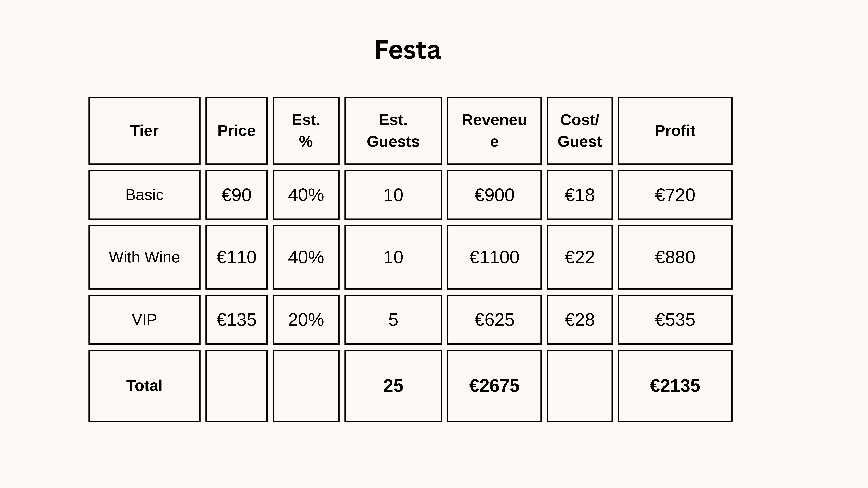Screen dimensions: 868x488
Task: Select the 20% estimate cell
Action: pos(306,320)
